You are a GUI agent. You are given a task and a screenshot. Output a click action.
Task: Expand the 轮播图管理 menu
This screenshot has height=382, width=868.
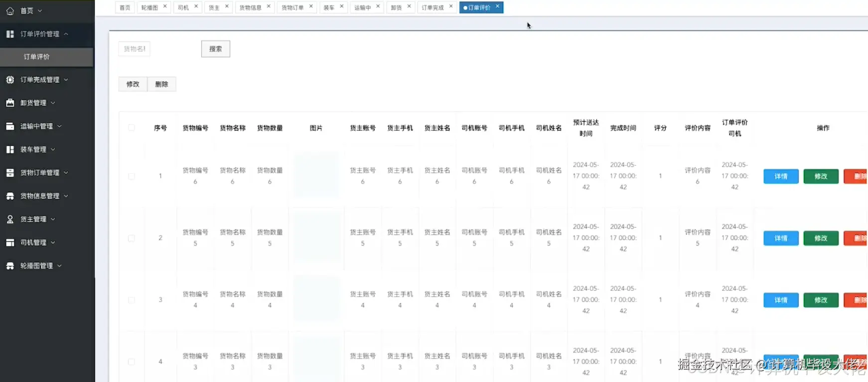click(x=59, y=266)
